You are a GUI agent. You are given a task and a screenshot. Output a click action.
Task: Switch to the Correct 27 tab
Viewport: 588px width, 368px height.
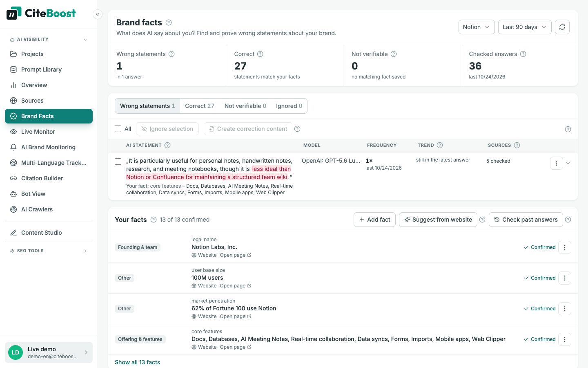[x=200, y=106]
